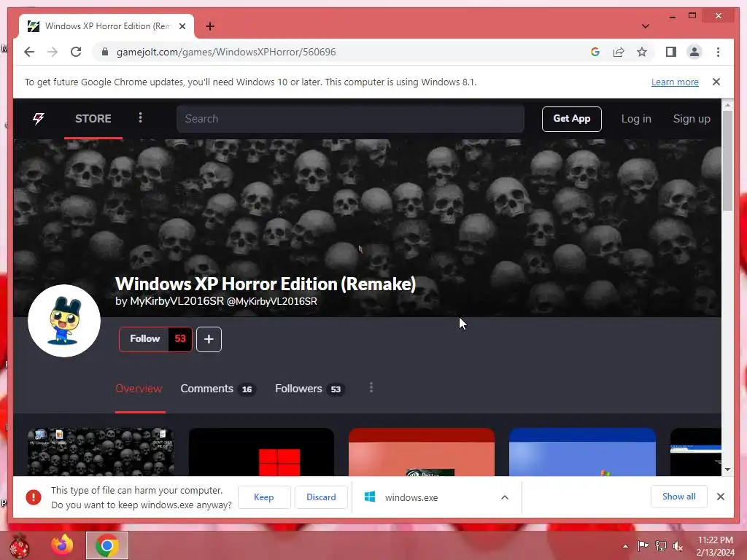Screen dimensions: 747x560
Task: Reload the page
Action: click(x=76, y=52)
